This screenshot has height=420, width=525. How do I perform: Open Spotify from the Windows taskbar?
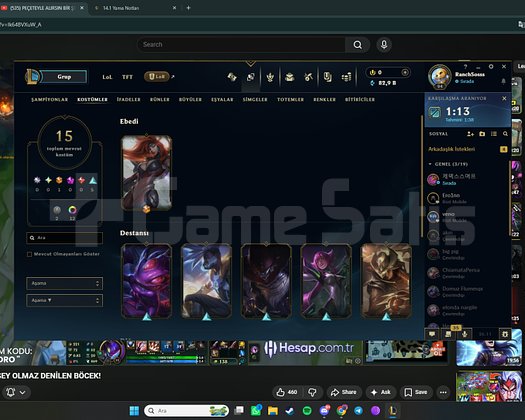(307, 411)
